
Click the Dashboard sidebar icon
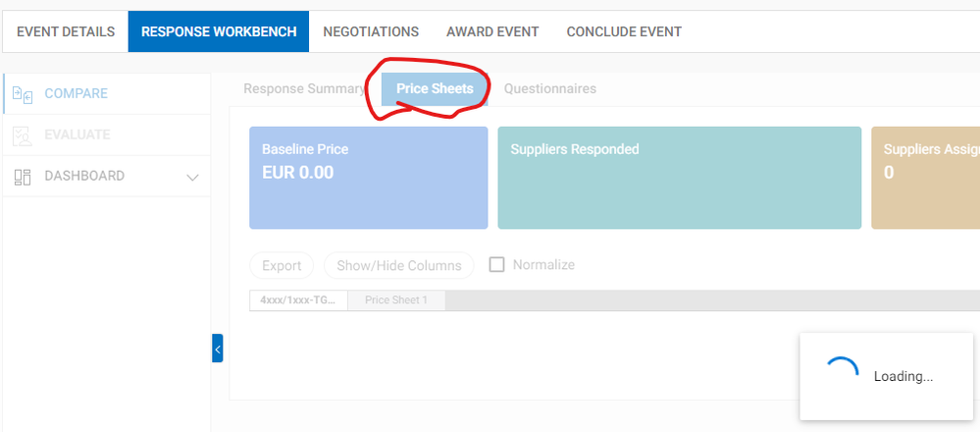pos(24,177)
